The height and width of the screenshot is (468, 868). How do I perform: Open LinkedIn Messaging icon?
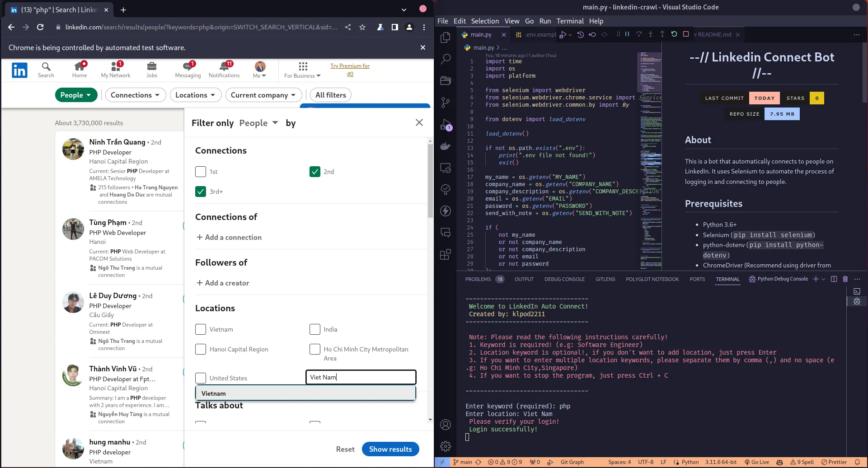coord(188,70)
